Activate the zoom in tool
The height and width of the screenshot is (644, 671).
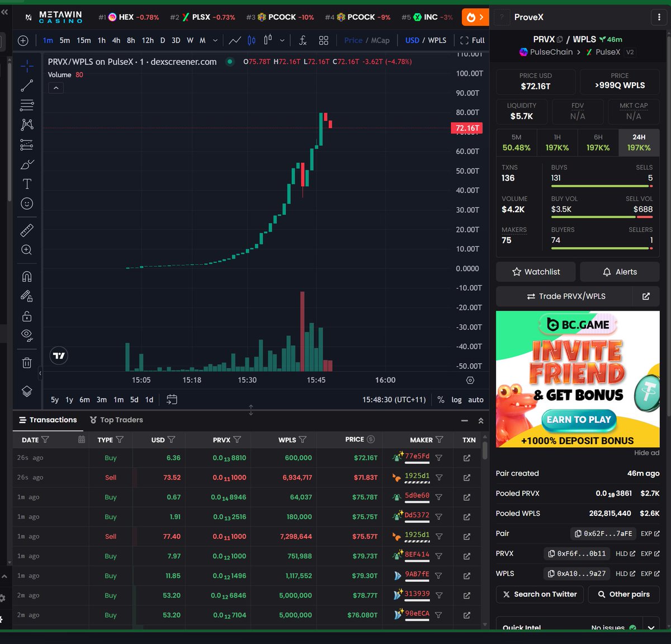[27, 250]
